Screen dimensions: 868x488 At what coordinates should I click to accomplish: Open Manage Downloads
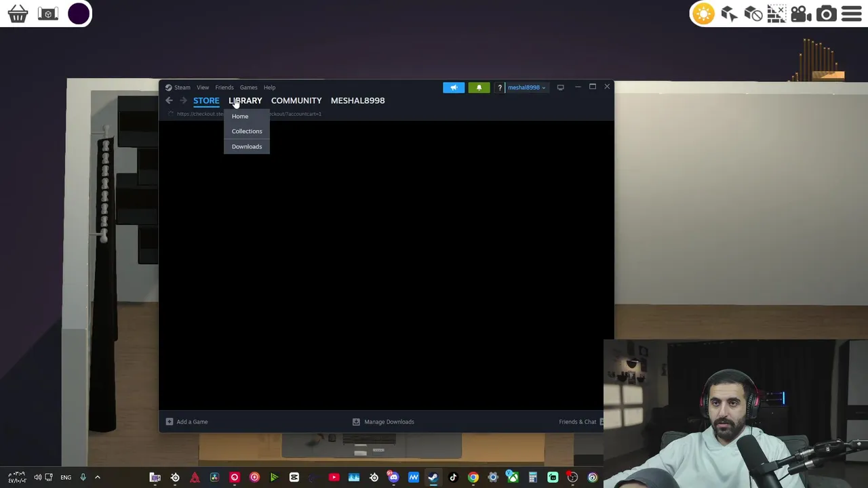coord(383,422)
